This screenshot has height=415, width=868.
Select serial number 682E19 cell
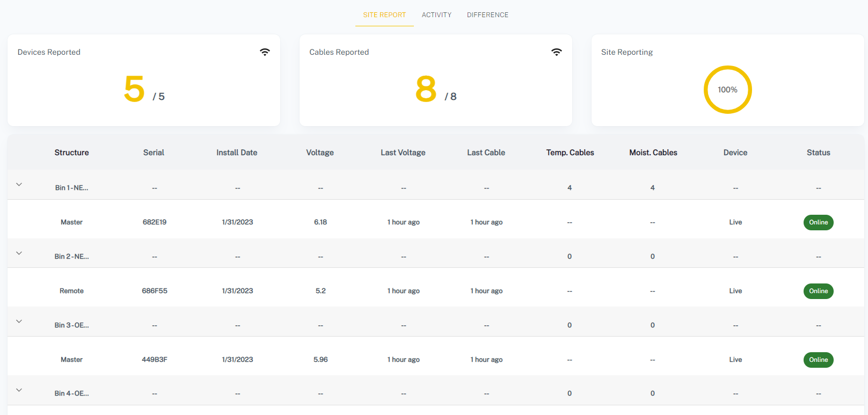click(154, 222)
